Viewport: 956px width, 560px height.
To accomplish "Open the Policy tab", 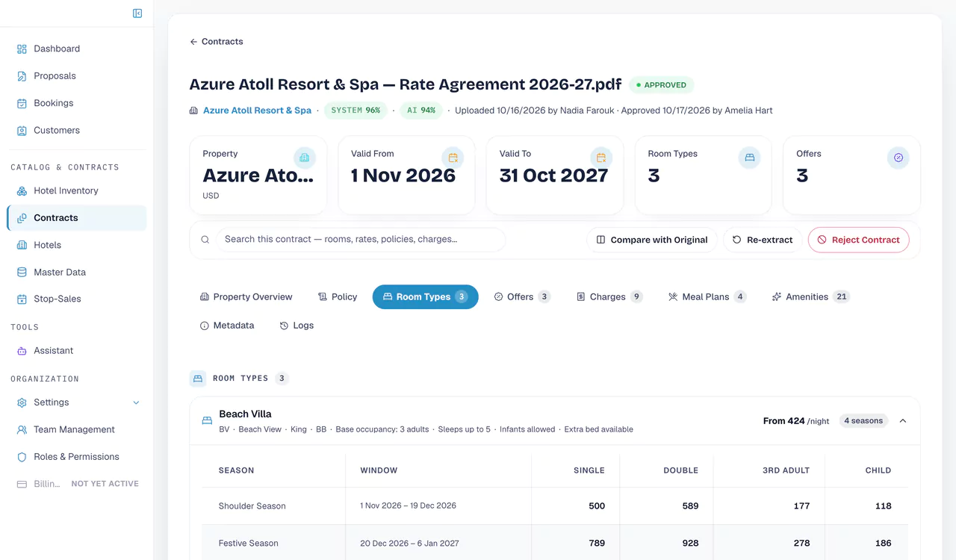I will 338,297.
